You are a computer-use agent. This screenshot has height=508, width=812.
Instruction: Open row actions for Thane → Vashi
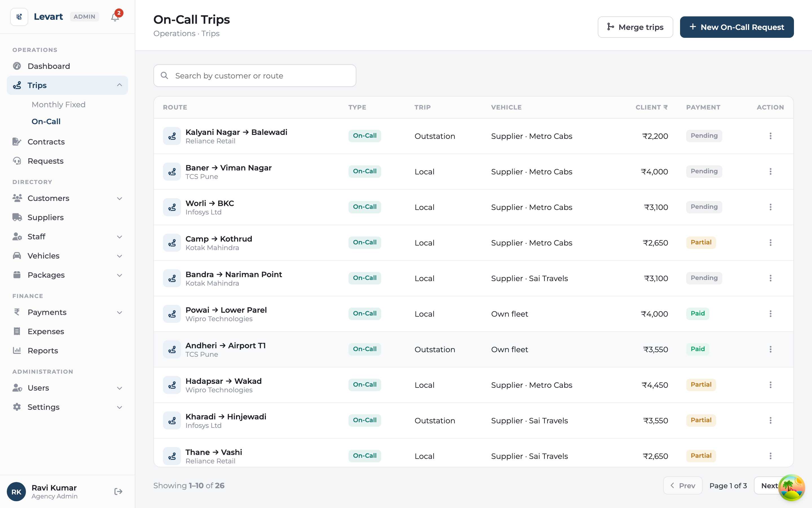(770, 456)
